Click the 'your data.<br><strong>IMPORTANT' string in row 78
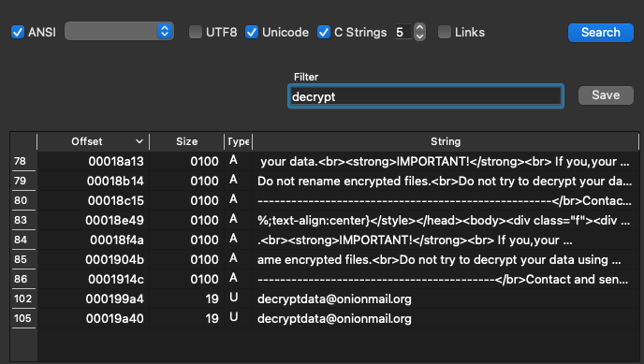 pos(445,161)
